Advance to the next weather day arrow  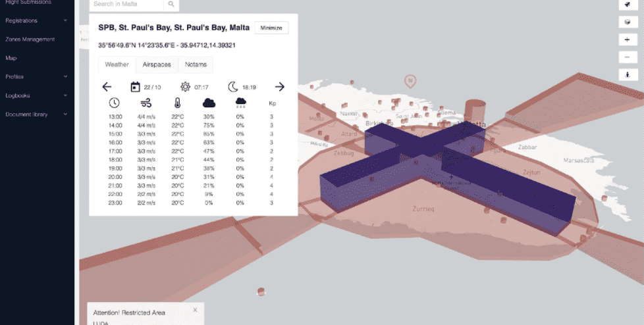point(279,87)
